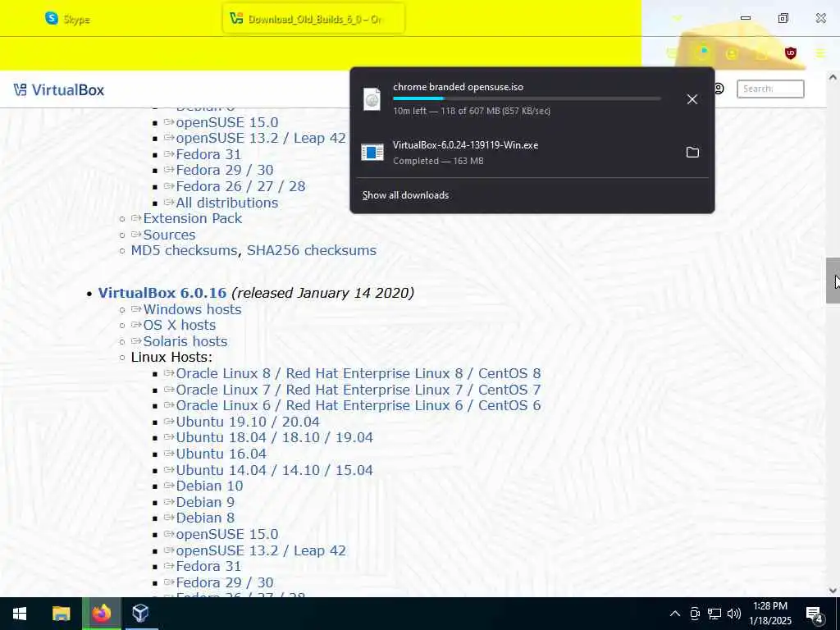Click the scrollbar up arrow

click(x=833, y=77)
